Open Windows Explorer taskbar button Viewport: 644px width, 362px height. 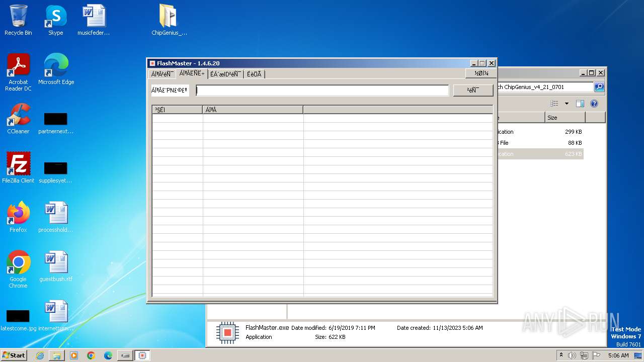click(x=57, y=355)
